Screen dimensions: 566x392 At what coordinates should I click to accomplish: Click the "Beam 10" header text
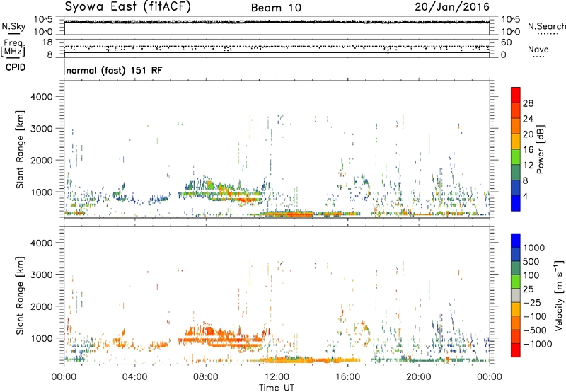point(276,8)
